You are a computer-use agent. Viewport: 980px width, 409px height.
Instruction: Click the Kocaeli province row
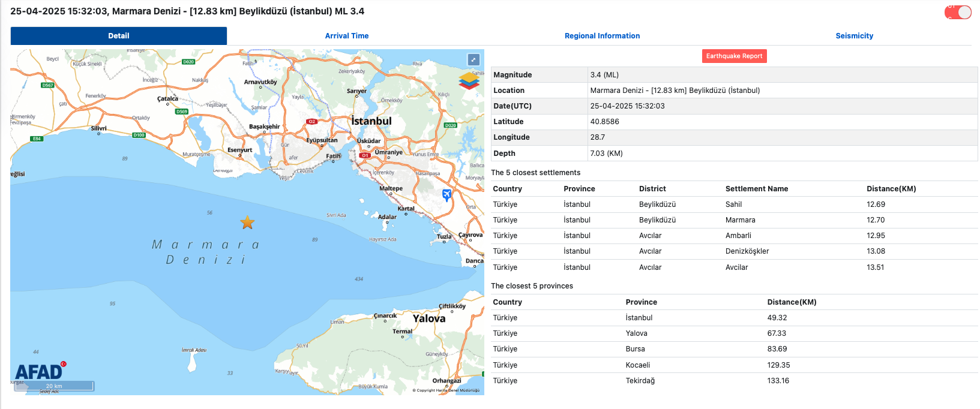tap(734, 365)
